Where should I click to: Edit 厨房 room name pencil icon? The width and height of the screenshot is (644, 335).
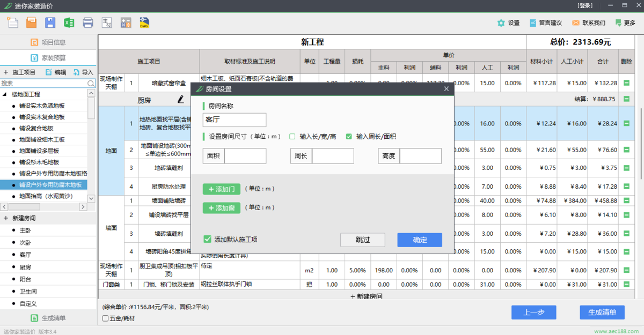(181, 99)
